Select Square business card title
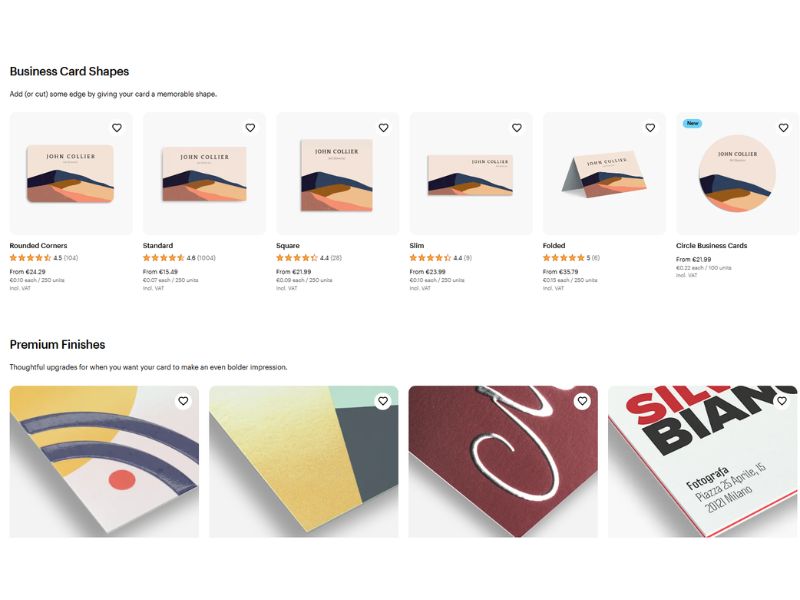800x600 pixels. (x=288, y=245)
